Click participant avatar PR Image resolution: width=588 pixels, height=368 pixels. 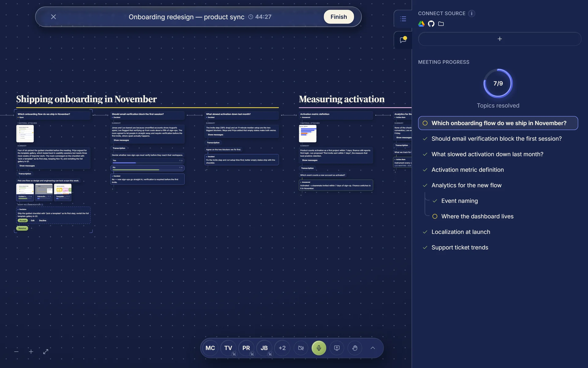[246, 348]
